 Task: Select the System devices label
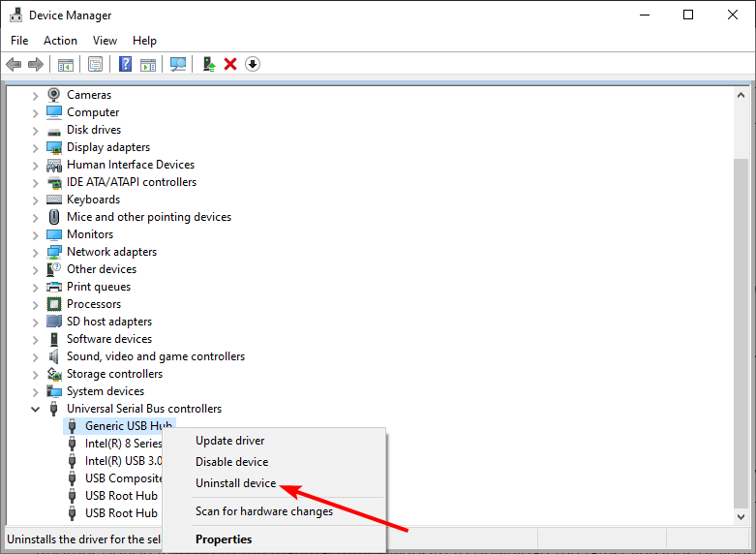point(106,391)
